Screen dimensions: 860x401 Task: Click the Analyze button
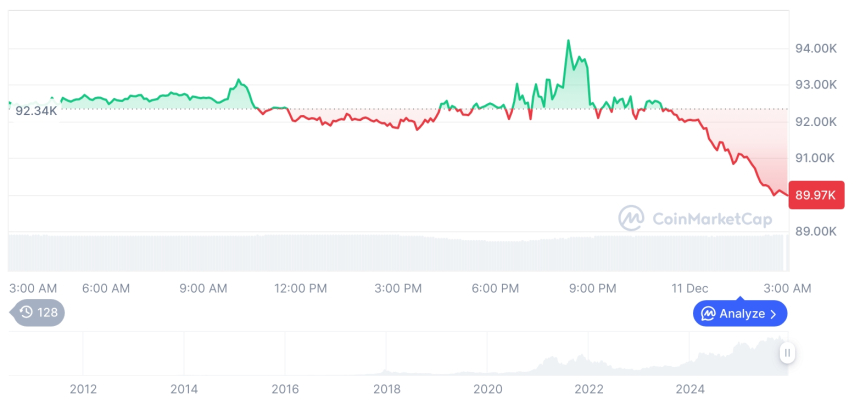[x=740, y=313]
